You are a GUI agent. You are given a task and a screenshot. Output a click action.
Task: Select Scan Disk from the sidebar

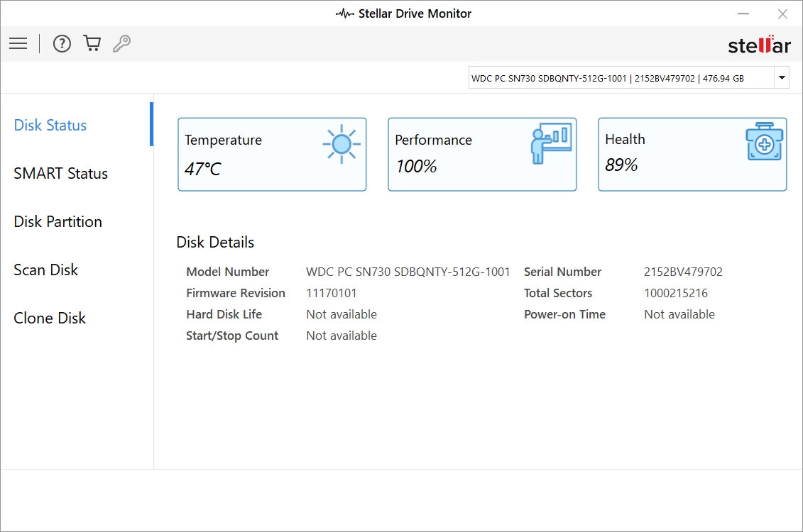pos(46,270)
